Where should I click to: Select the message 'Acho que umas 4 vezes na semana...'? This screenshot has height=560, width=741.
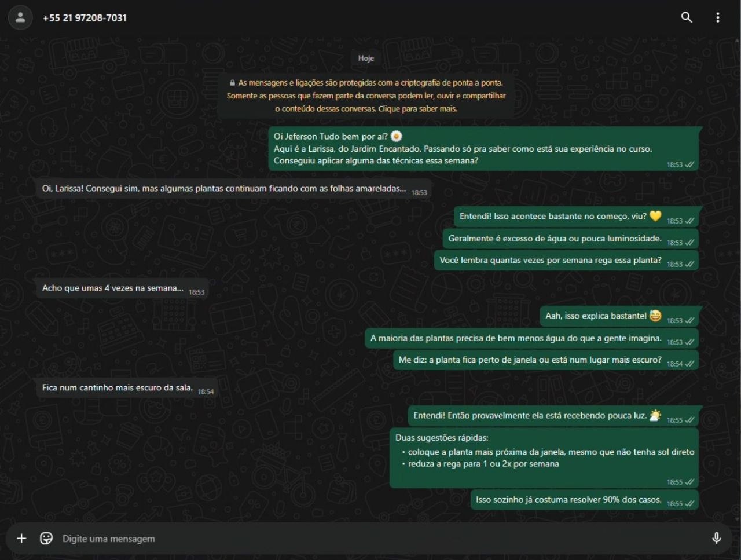(x=123, y=288)
